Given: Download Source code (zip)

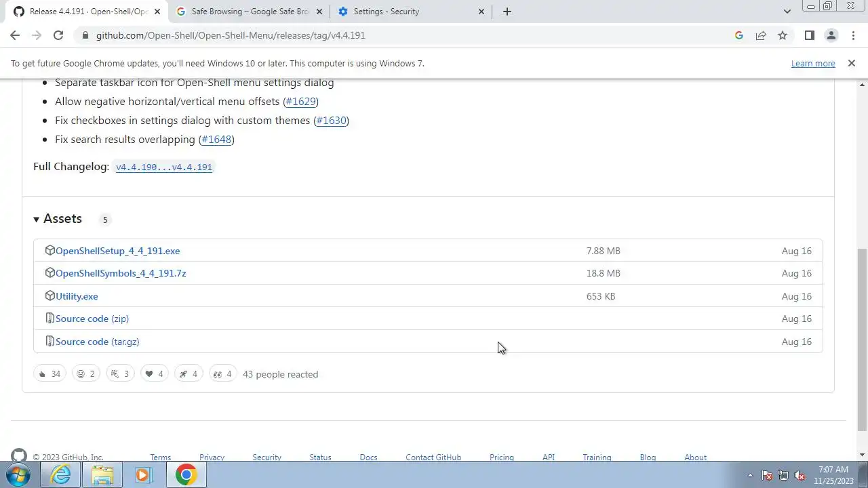Looking at the screenshot, I should click(92, 319).
